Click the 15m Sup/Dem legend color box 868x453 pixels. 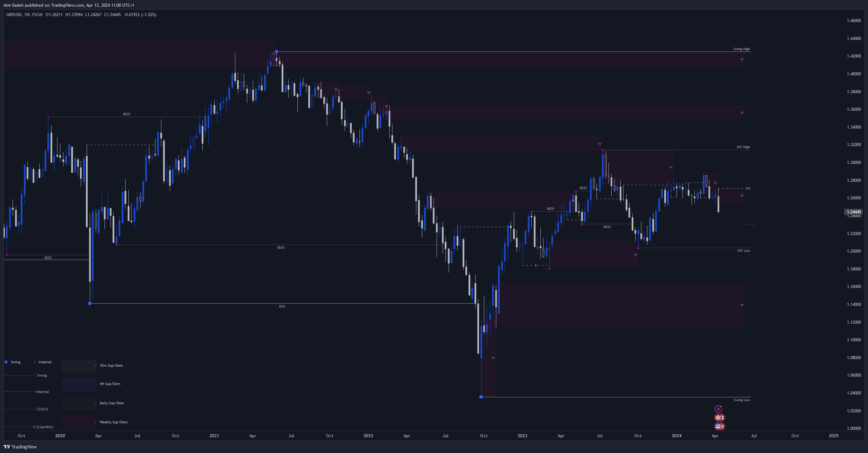coord(79,366)
